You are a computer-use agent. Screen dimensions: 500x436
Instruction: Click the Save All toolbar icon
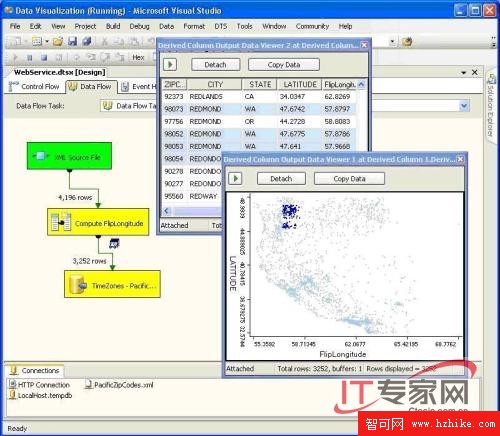(x=87, y=41)
